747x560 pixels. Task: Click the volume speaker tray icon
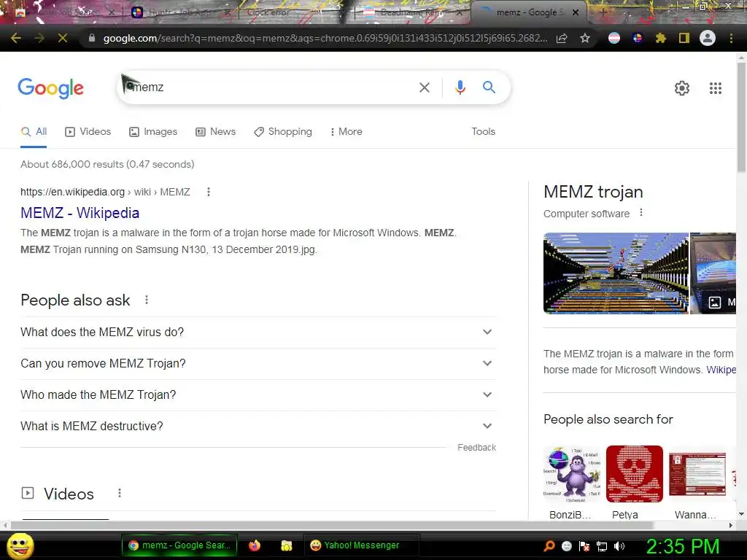click(619, 546)
